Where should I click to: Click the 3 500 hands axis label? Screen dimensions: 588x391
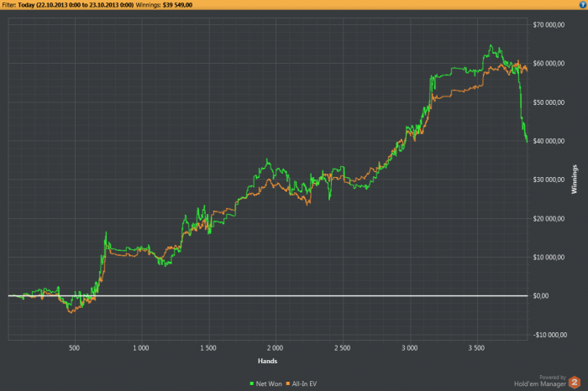coord(476,348)
